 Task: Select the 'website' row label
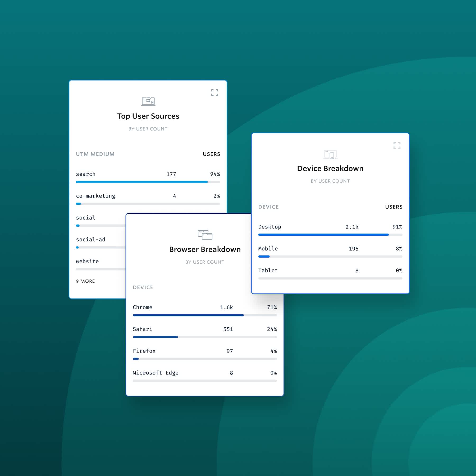point(87,261)
